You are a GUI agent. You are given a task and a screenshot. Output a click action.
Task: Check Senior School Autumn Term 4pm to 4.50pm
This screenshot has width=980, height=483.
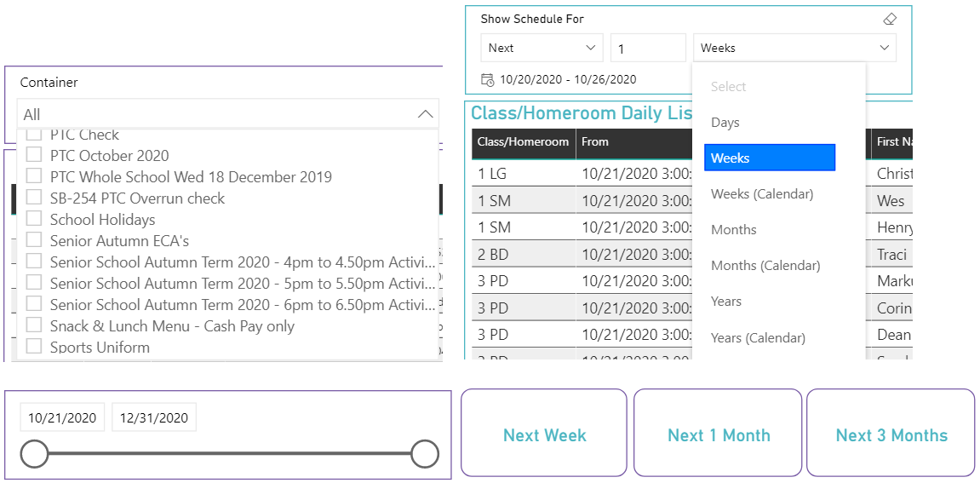click(34, 262)
